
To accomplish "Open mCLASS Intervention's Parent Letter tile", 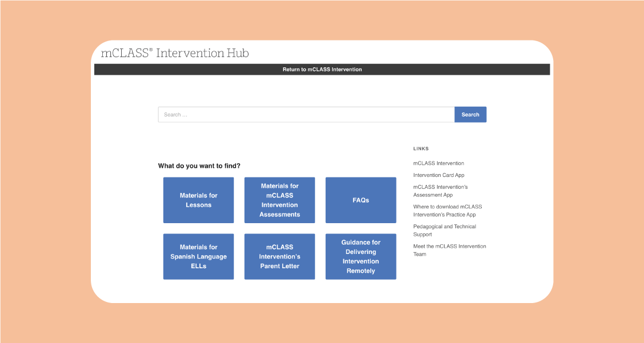I will (279, 257).
